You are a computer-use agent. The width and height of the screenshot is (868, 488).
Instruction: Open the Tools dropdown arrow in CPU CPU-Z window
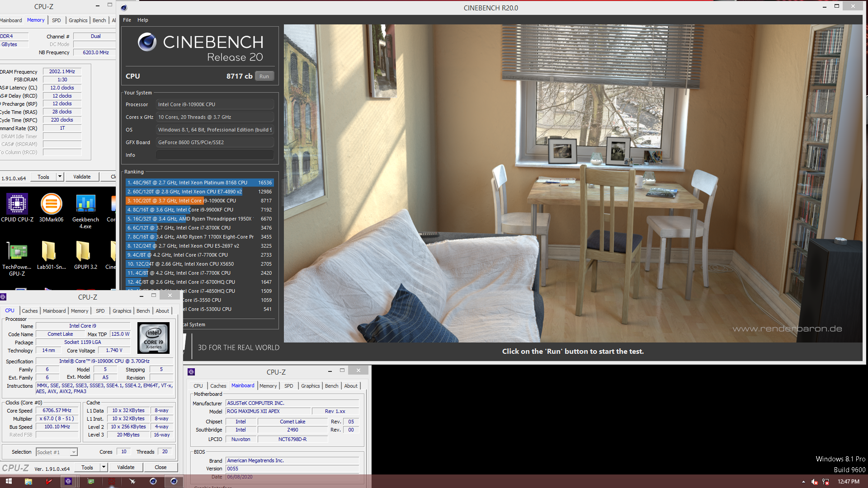[104, 467]
